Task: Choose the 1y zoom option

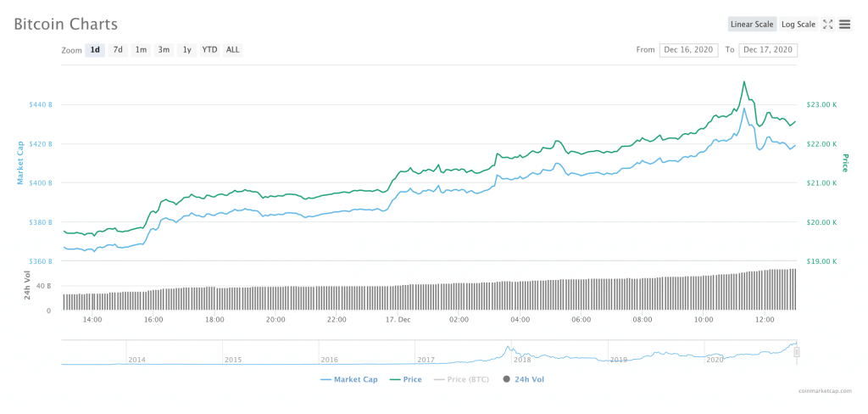Action: coord(186,50)
